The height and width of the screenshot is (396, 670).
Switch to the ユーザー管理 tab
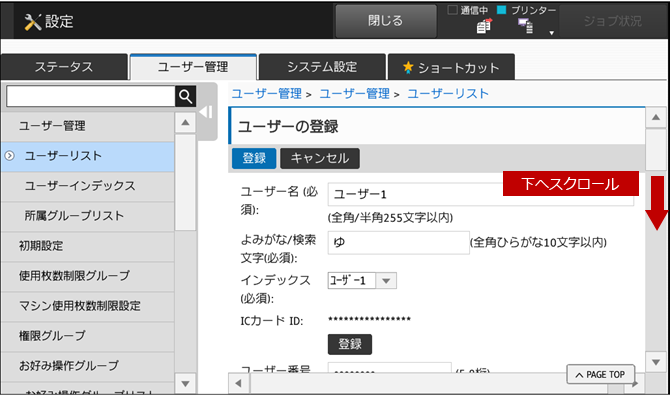click(193, 67)
